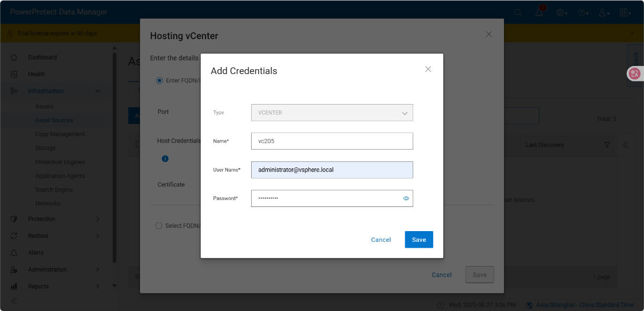The image size is (644, 311).
Task: Expand the Reports menu chevron
Action: click(x=98, y=286)
